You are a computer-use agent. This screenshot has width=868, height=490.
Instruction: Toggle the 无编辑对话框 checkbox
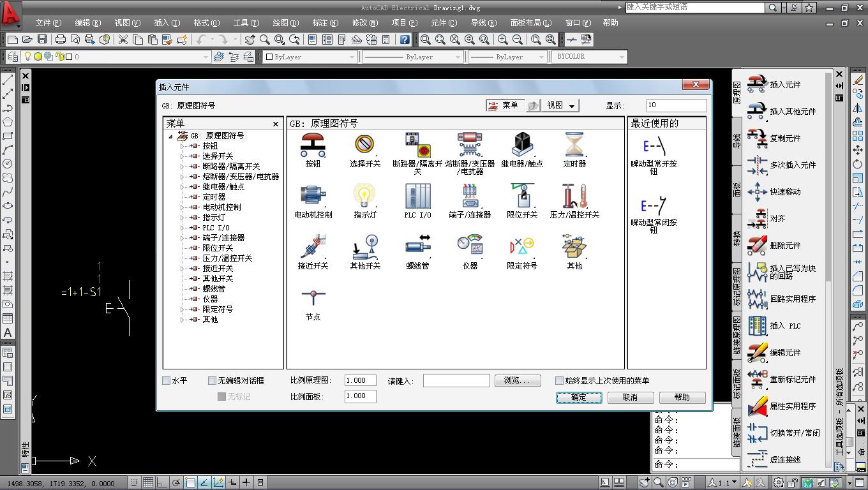pyautogui.click(x=213, y=380)
